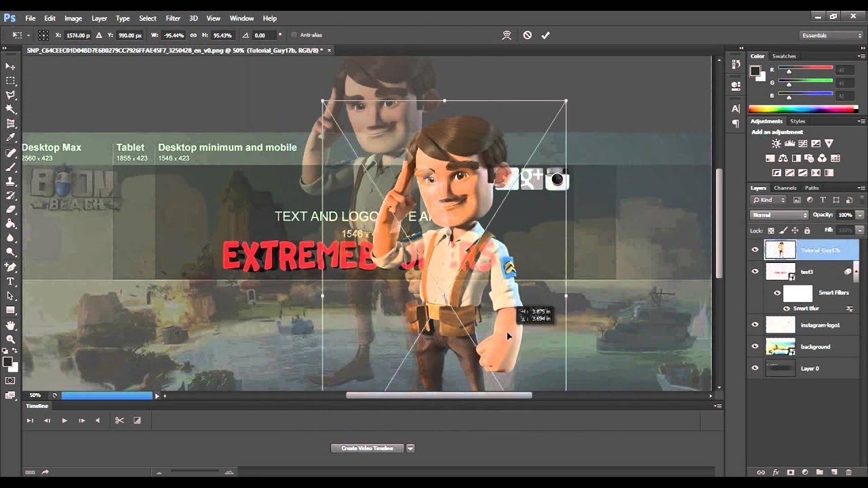Screen dimensions: 868x488
Task: Select the History Brush tool
Action: [x=10, y=195]
